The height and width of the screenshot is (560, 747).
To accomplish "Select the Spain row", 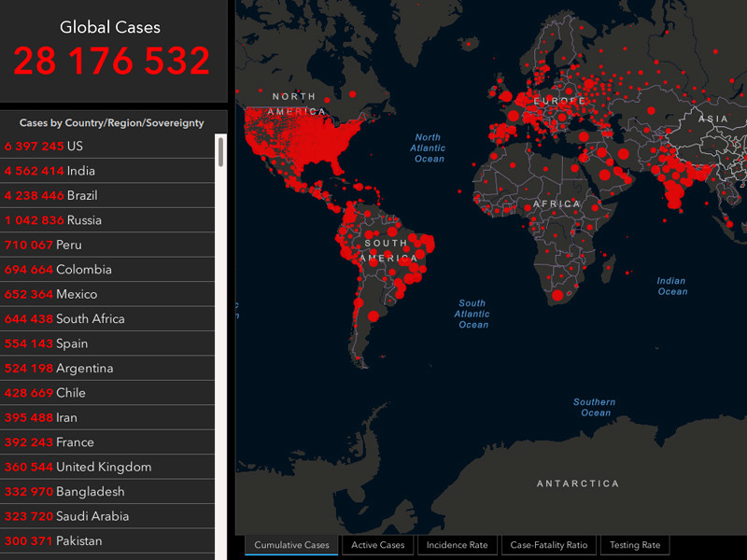I will coord(107,343).
